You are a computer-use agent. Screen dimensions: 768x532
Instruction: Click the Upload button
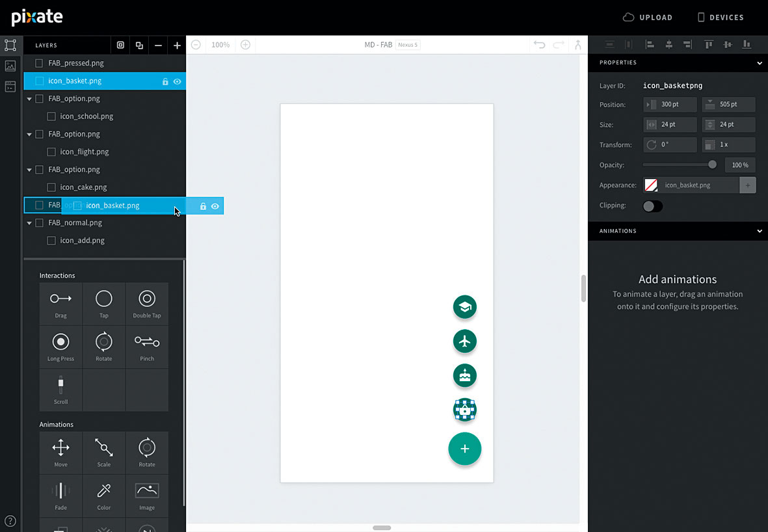pyautogui.click(x=648, y=17)
